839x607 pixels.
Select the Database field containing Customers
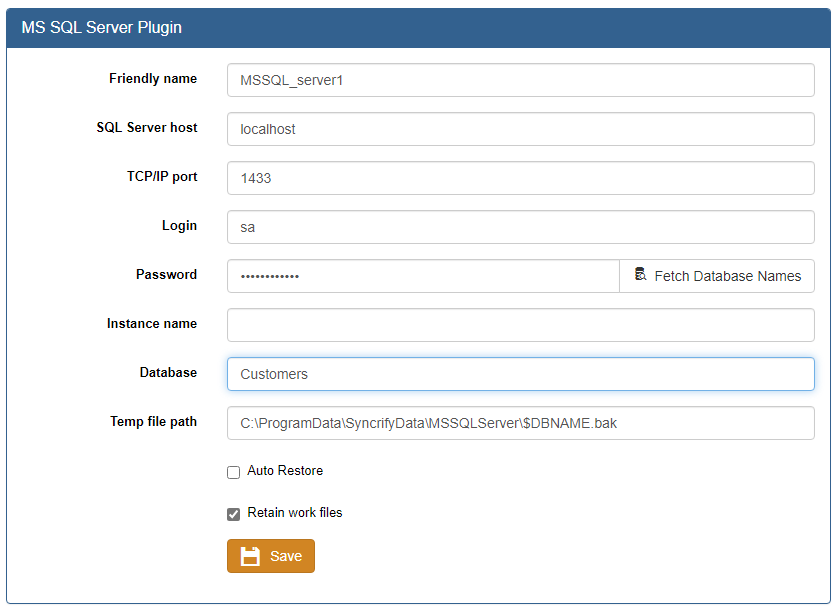click(x=520, y=373)
